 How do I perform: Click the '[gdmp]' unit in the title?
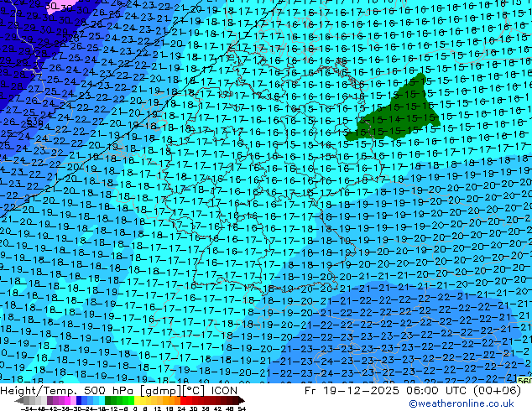(x=161, y=391)
